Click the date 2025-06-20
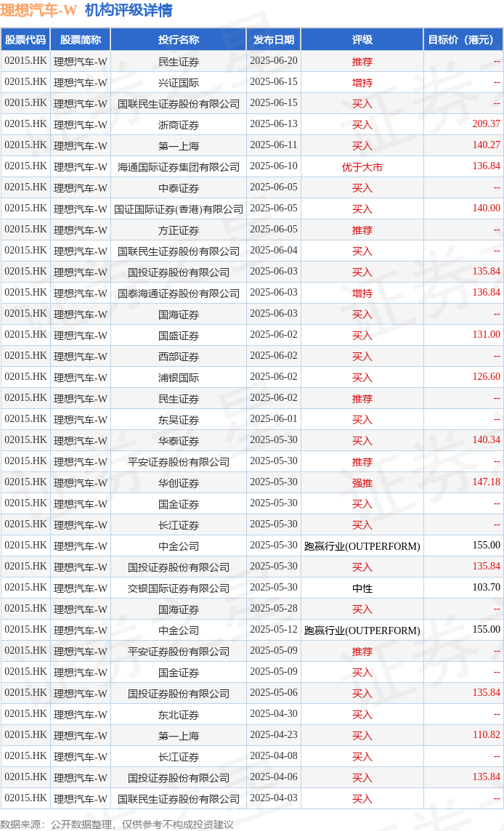This screenshot has width=504, height=831. [x=274, y=61]
